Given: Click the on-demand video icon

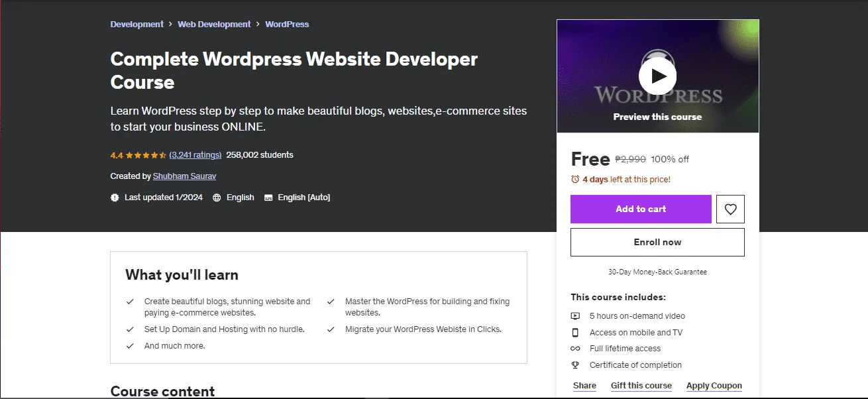Looking at the screenshot, I should pos(575,316).
